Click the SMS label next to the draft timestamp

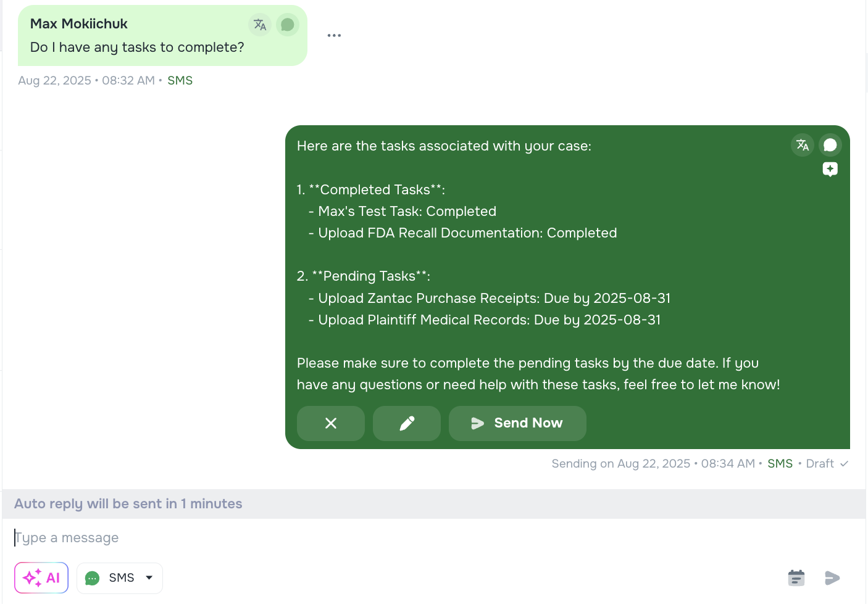780,463
